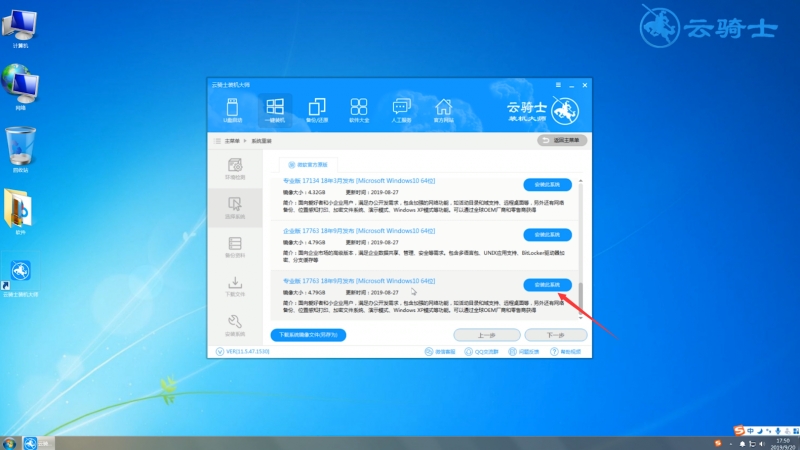Click the taskbar clock showing 17:50
Image resolution: width=800 pixels, height=450 pixels.
click(x=785, y=443)
